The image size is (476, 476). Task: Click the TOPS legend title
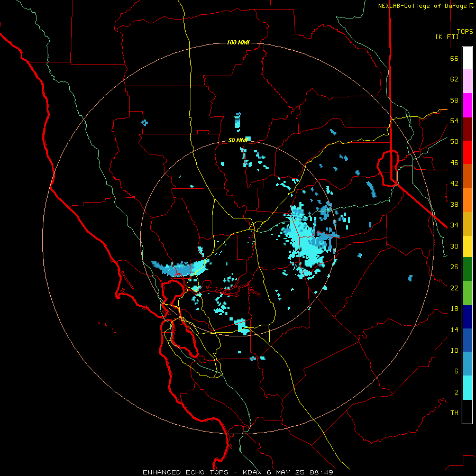465,31
